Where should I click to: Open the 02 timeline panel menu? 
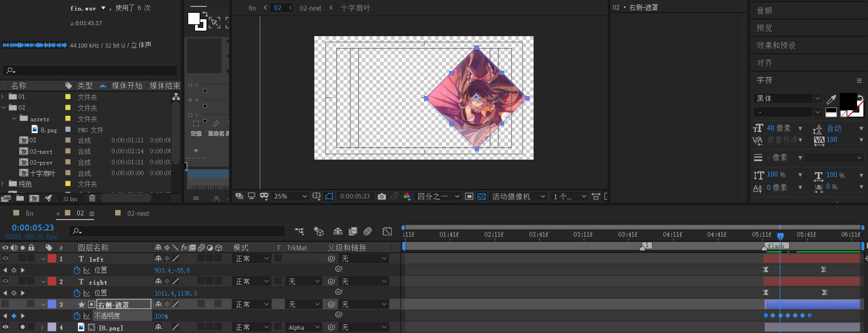[x=92, y=214]
